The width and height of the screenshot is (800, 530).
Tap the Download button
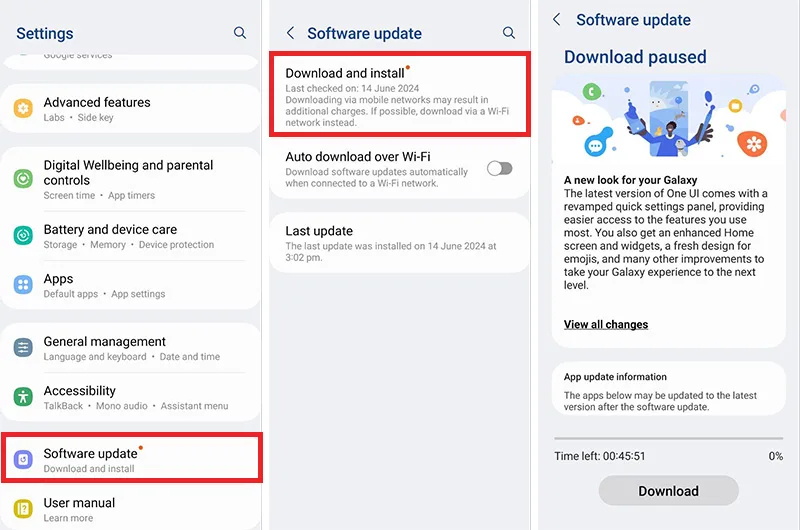pos(668,491)
